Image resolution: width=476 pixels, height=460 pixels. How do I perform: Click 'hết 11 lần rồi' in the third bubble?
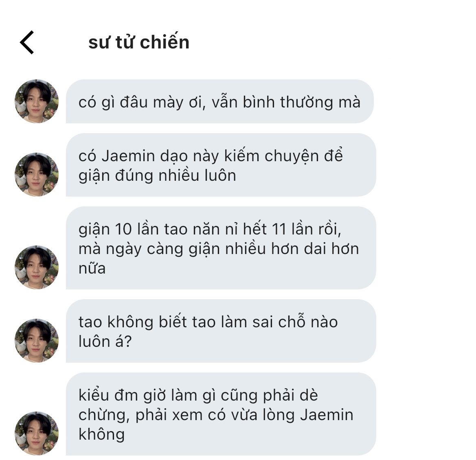292,229
